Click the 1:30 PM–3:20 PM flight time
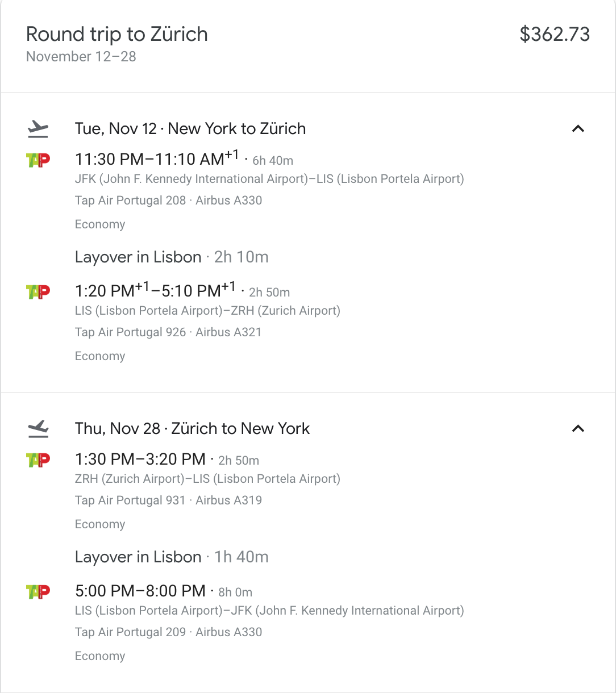The width and height of the screenshot is (616, 693). pos(140,460)
